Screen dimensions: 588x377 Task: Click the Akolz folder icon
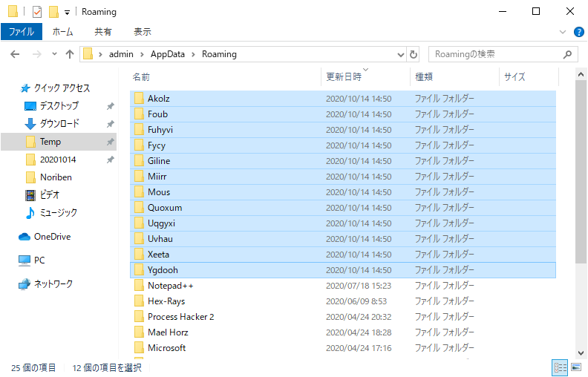[139, 99]
